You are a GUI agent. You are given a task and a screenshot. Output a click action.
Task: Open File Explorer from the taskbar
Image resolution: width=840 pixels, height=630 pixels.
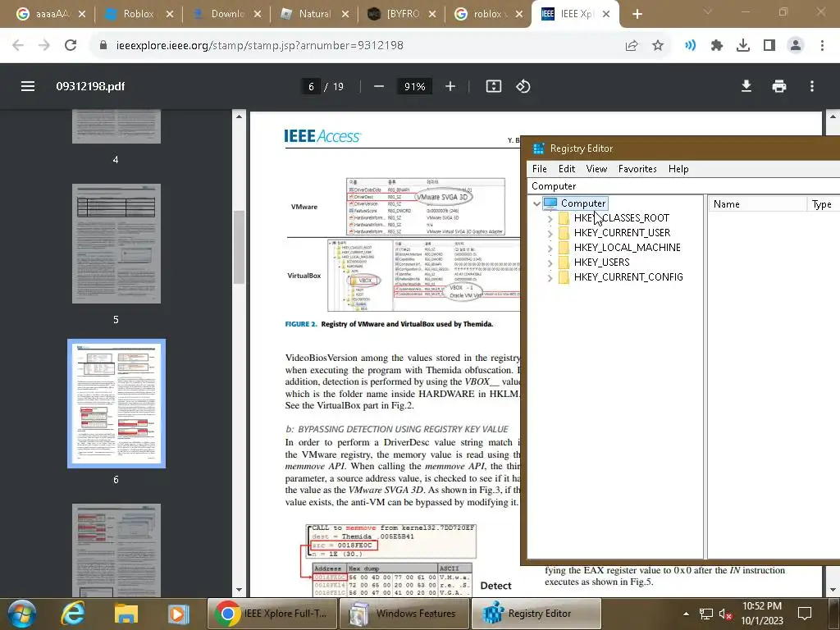(126, 614)
